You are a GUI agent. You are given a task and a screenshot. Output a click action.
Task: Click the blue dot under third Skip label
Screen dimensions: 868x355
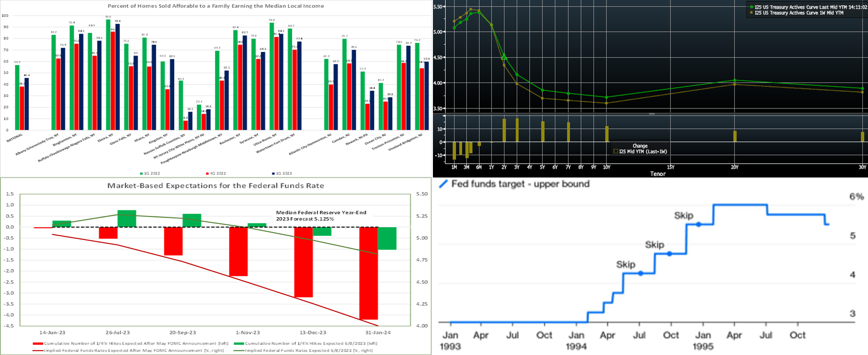698,224
